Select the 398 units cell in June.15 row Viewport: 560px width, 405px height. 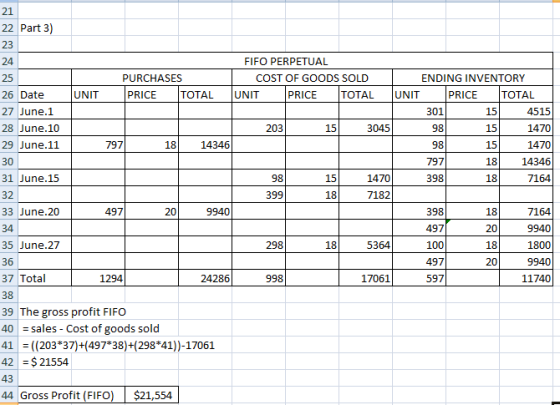(419, 178)
